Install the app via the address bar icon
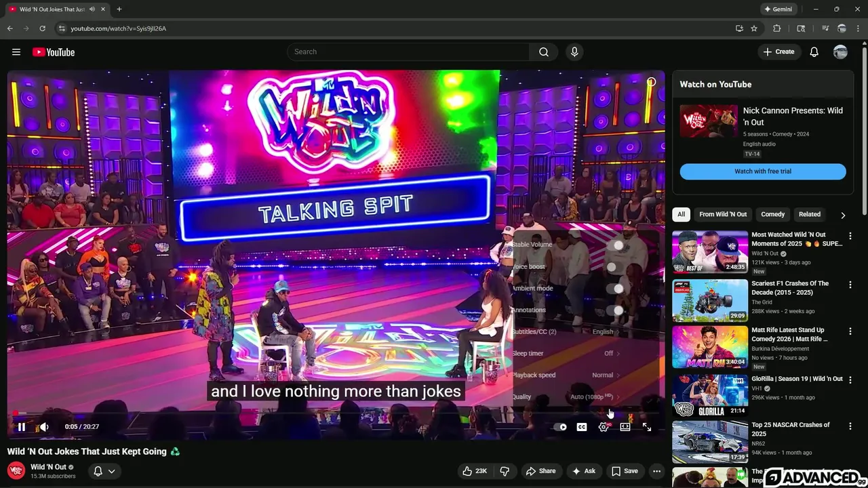The image size is (868, 488). coord(739,28)
